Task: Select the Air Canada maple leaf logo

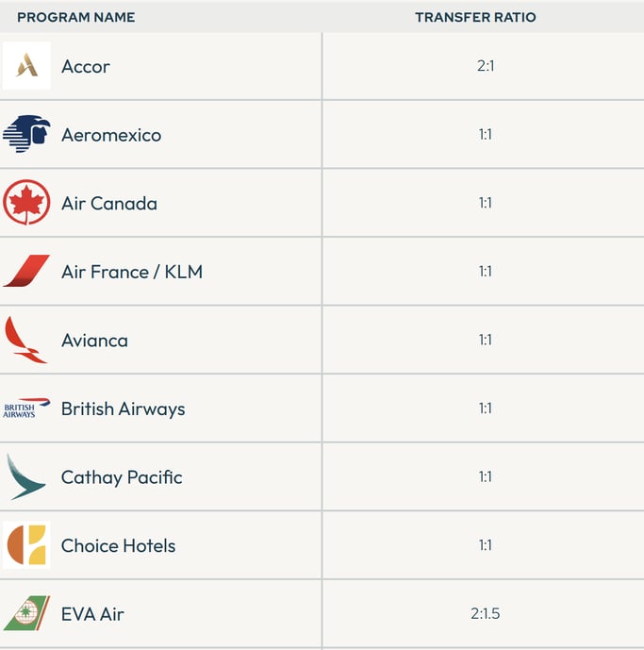Action: [x=26, y=202]
